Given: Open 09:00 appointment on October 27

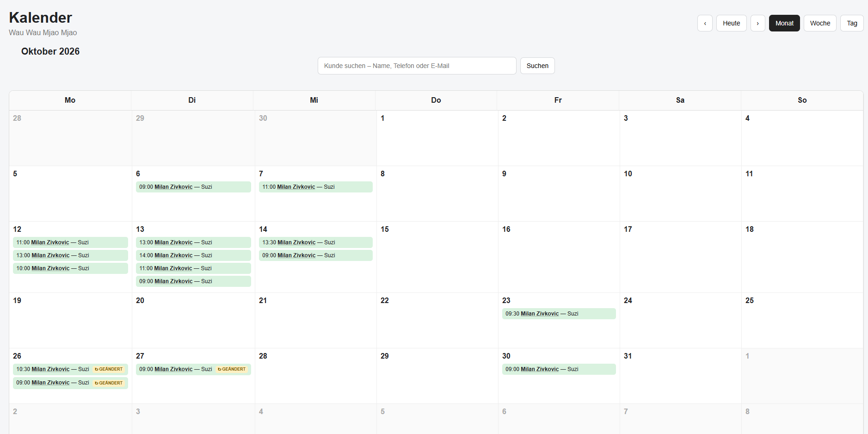Looking at the screenshot, I should 193,369.
